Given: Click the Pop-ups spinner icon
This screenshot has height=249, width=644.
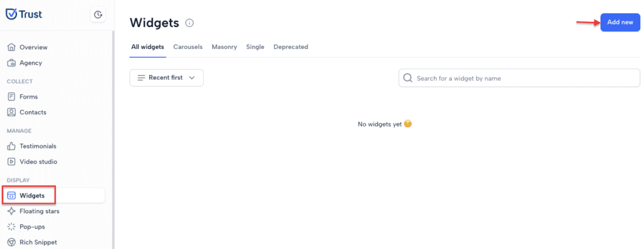Looking at the screenshot, I should (11, 227).
